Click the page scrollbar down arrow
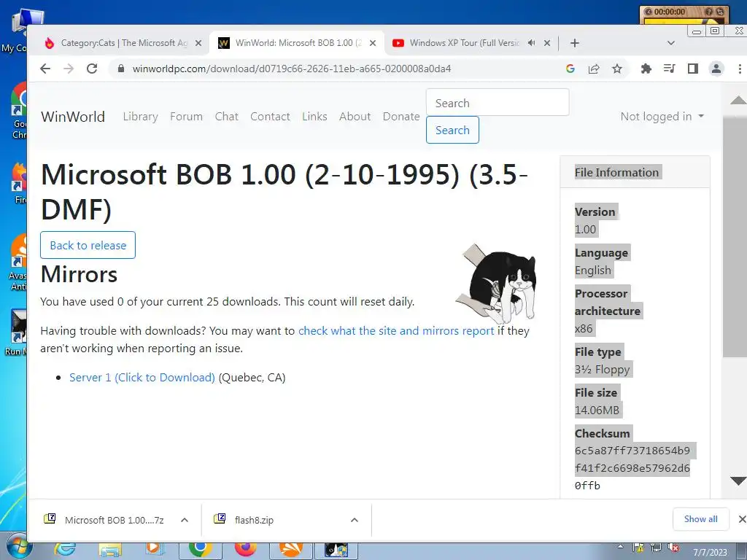The width and height of the screenshot is (747, 560). click(x=738, y=481)
